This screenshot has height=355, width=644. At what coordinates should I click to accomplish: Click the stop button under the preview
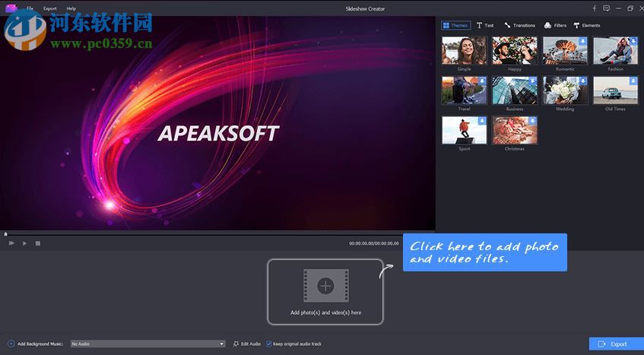tap(38, 243)
